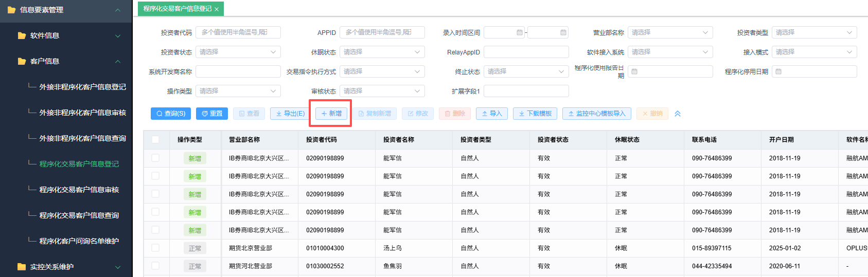Open the 审核状态 dropdown
868x277 pixels.
[x=382, y=91]
